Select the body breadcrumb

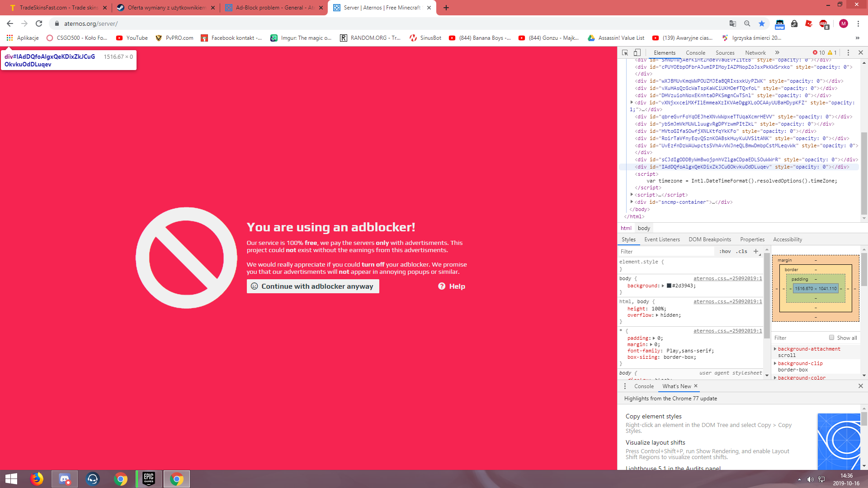(x=644, y=228)
